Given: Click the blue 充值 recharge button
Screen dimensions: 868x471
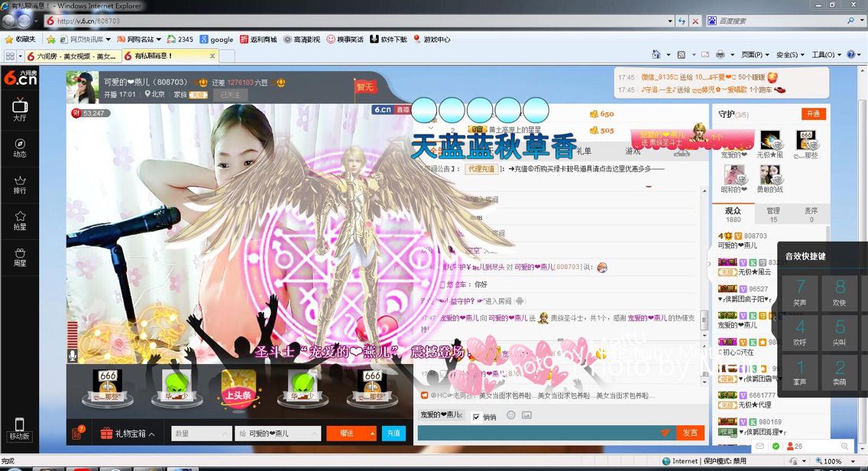Looking at the screenshot, I should point(394,434).
